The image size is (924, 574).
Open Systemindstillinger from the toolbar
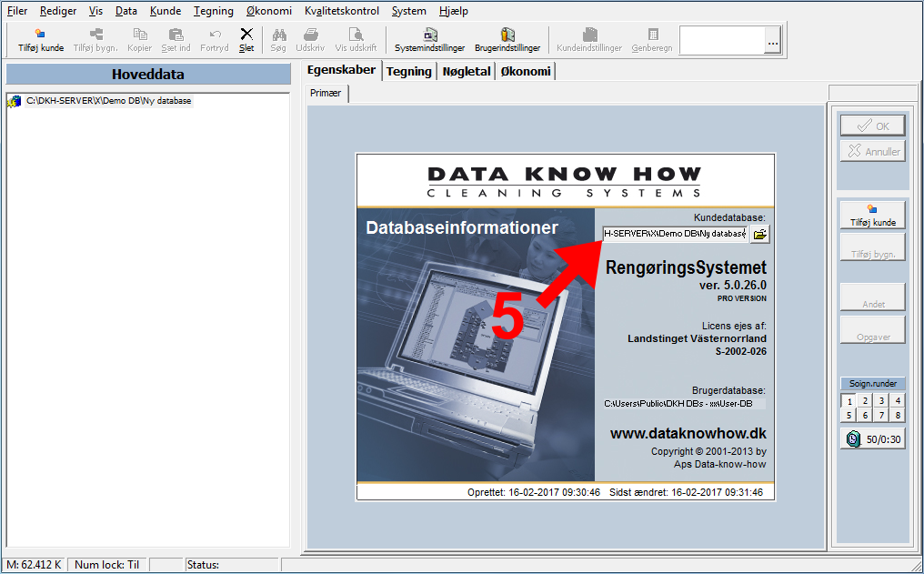pyautogui.click(x=429, y=40)
